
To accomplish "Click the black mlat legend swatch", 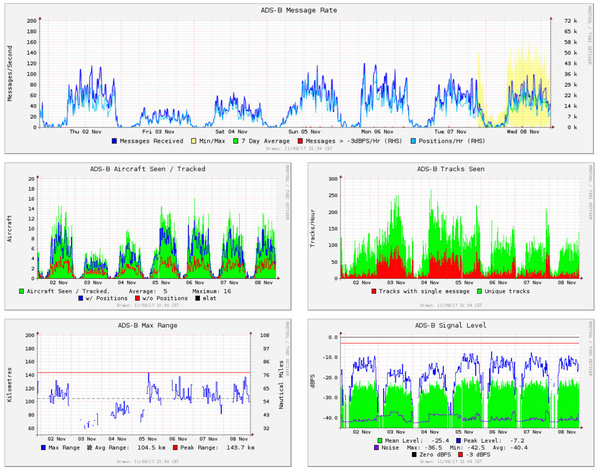I will [x=197, y=298].
